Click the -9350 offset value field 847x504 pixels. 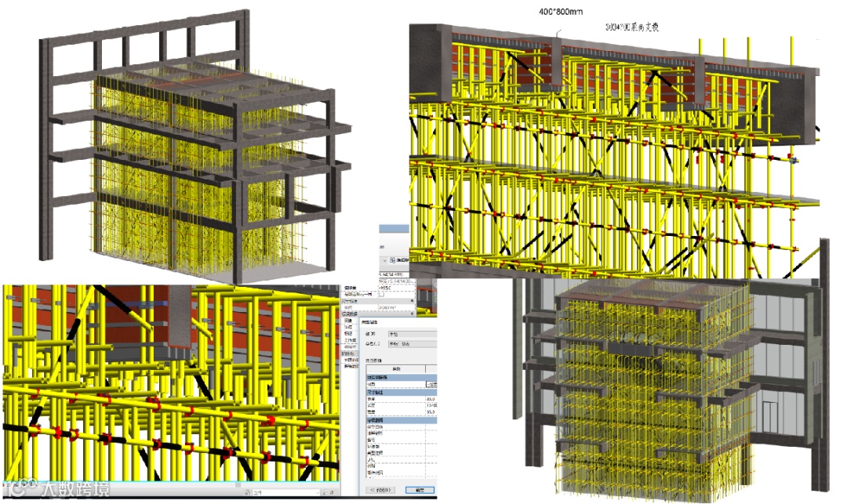coord(397,288)
